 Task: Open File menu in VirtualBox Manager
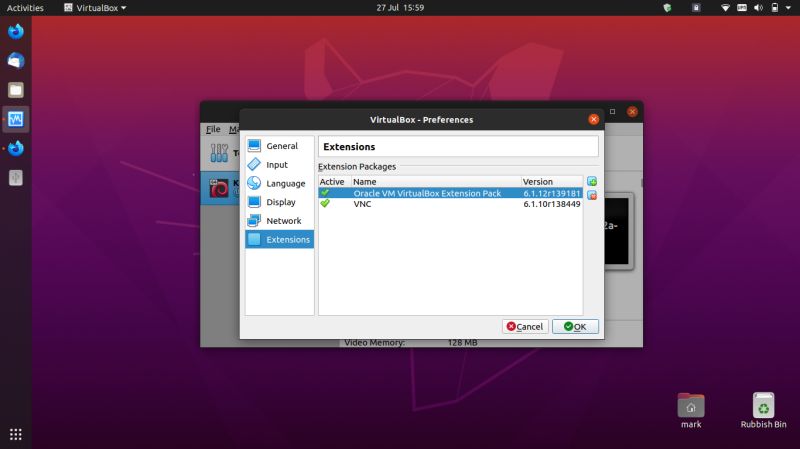213,130
